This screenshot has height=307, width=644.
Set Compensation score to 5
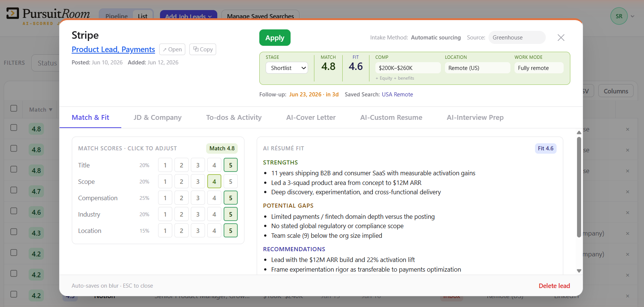click(231, 198)
